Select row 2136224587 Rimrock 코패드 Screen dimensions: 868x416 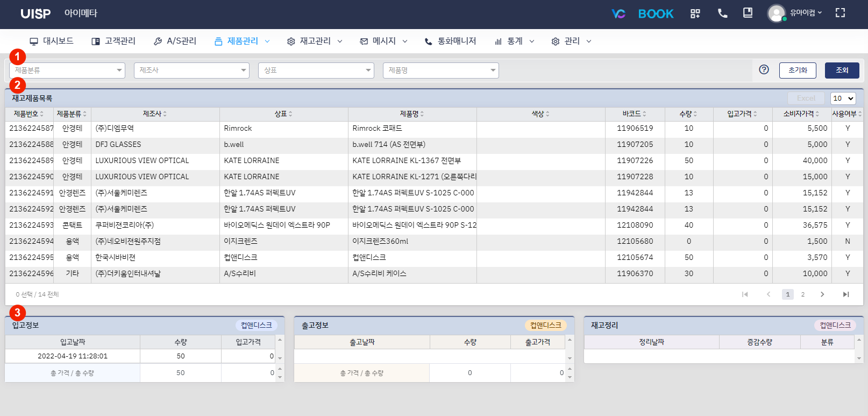pos(434,129)
